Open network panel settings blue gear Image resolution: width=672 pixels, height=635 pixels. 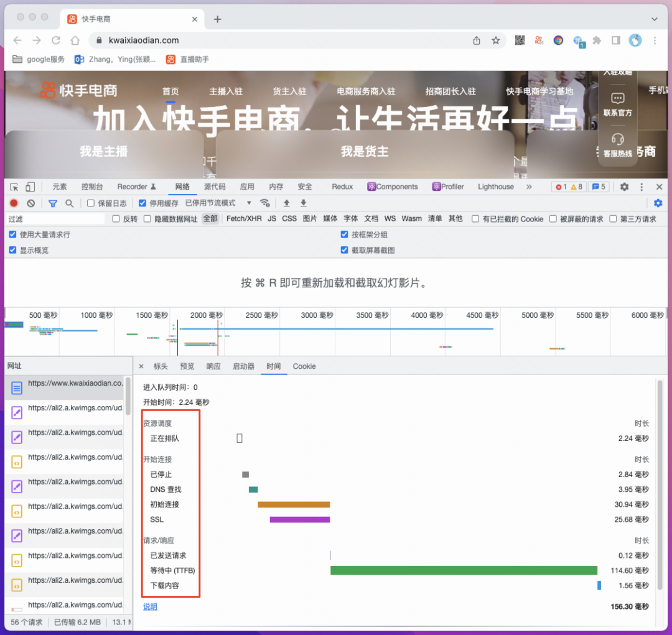click(658, 203)
